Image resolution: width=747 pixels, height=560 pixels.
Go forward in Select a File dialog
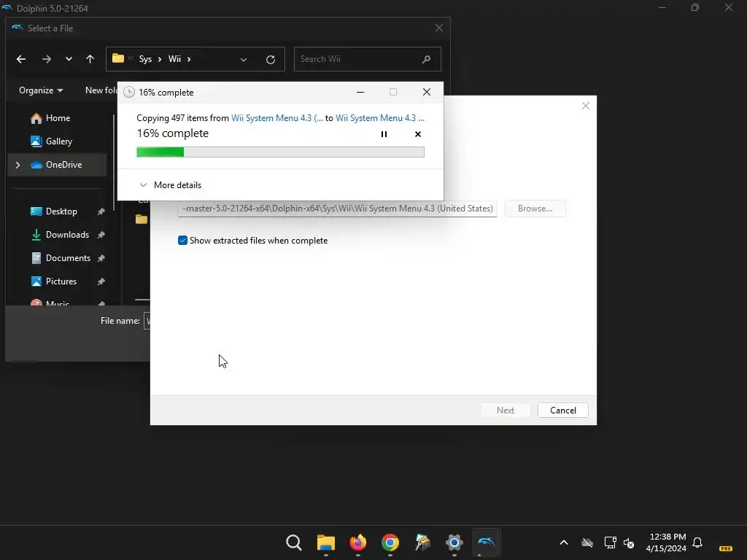46,59
